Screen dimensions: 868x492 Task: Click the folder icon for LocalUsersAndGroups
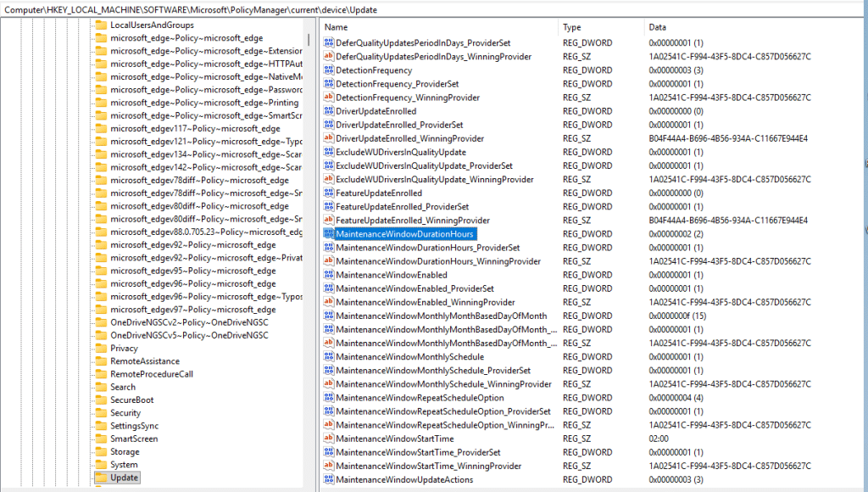point(101,25)
